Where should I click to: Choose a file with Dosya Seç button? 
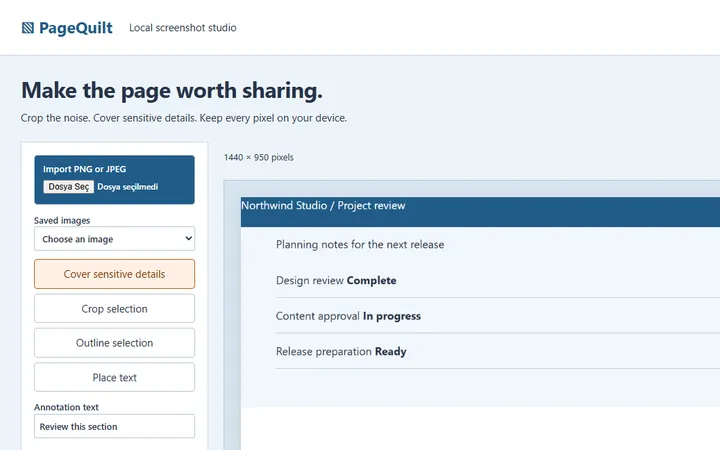tap(69, 186)
